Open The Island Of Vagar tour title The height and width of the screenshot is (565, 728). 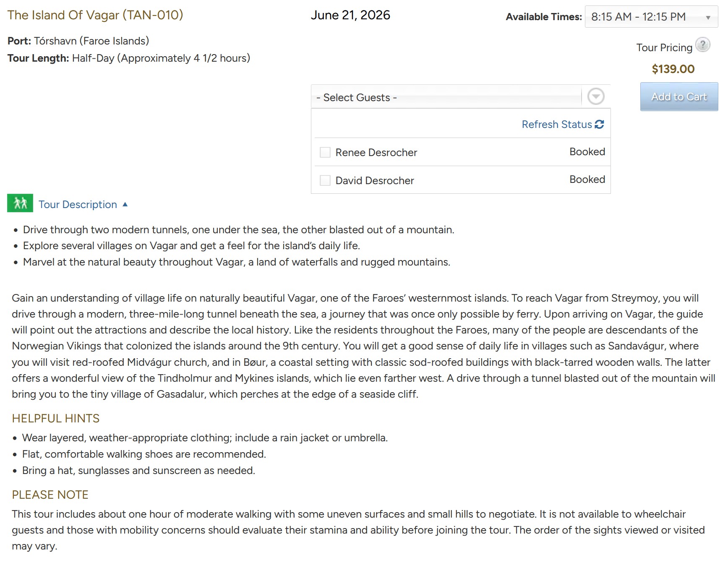click(95, 15)
